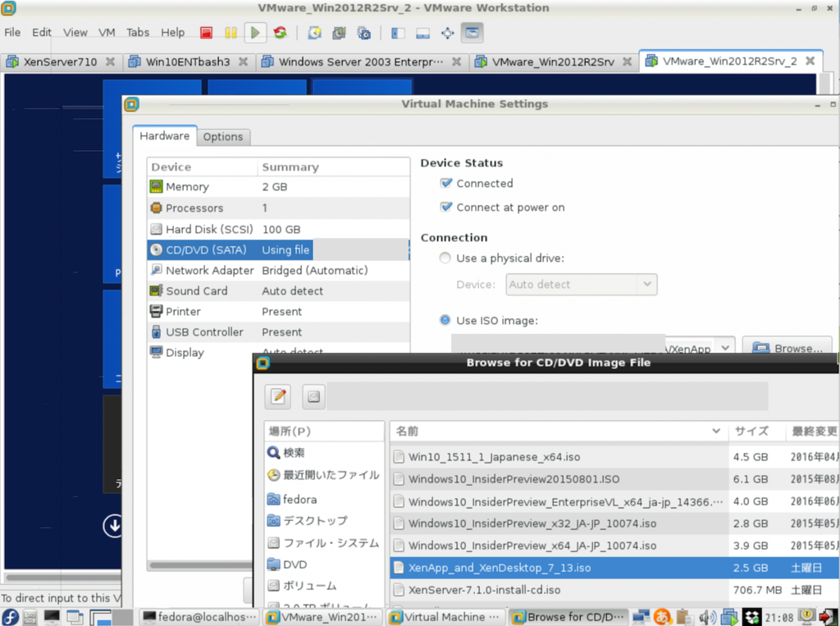The image size is (840, 626).
Task: Select the Hard Disk (SCSI) device row
Action: click(x=278, y=230)
